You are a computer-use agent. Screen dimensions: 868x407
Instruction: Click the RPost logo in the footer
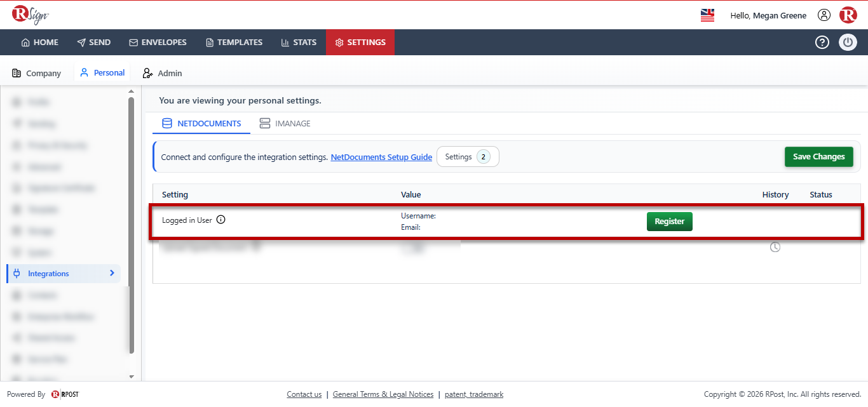65,394
